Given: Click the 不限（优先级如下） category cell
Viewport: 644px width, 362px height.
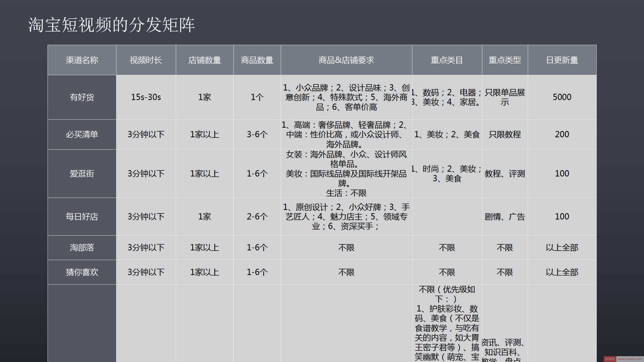Looking at the screenshot, I should pos(447,323).
